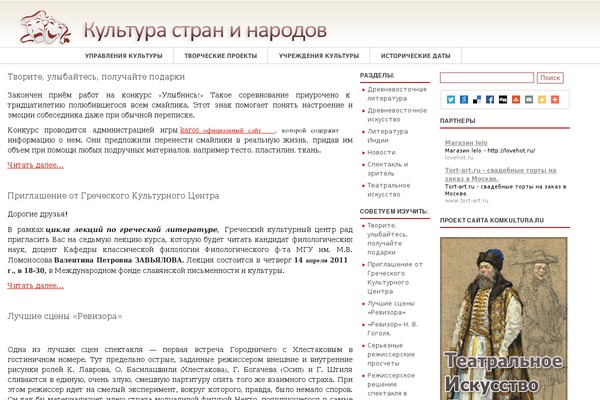Focus the search text field
This screenshot has width=600, height=400.
coord(487,78)
